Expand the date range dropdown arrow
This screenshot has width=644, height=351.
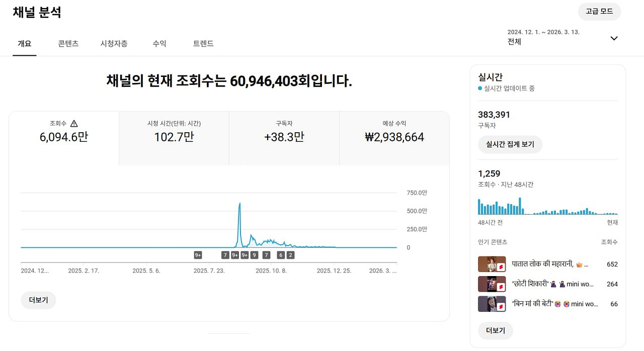(x=614, y=38)
